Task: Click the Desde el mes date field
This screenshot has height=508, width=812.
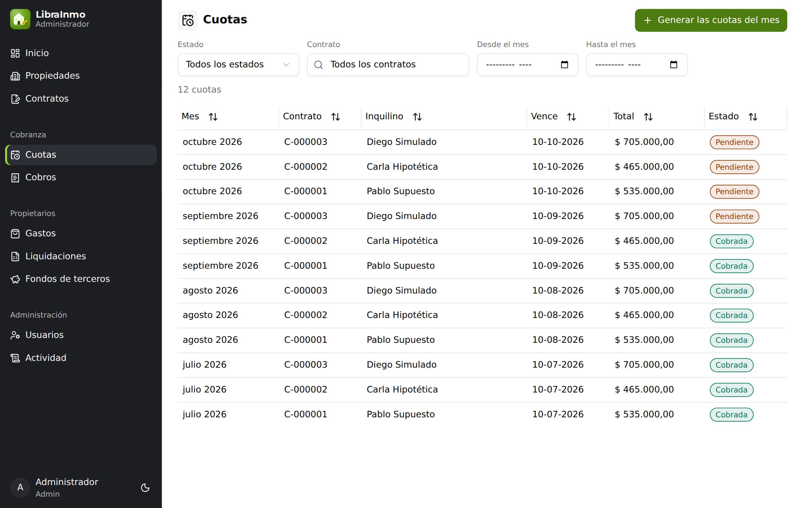Action: tap(527, 65)
